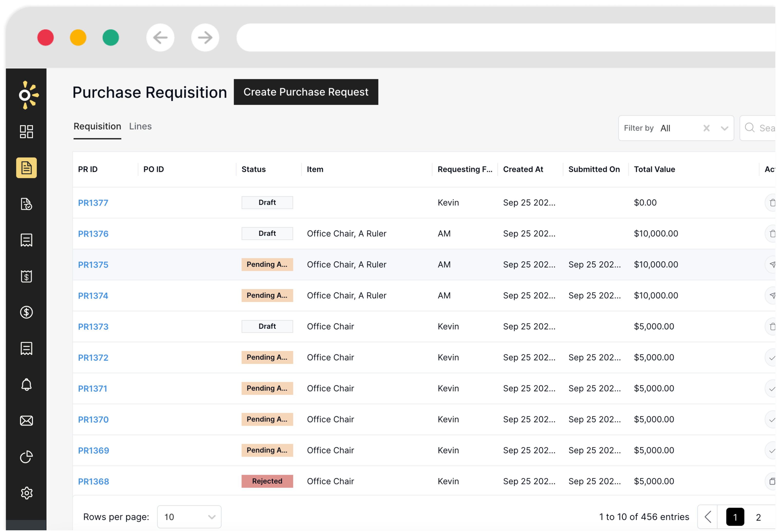777x532 pixels.
Task: Open the pie chart reports icon
Action: pos(26,457)
